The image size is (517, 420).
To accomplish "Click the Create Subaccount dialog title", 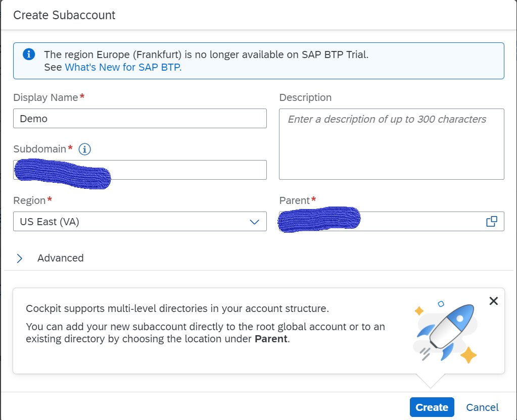I will [64, 15].
